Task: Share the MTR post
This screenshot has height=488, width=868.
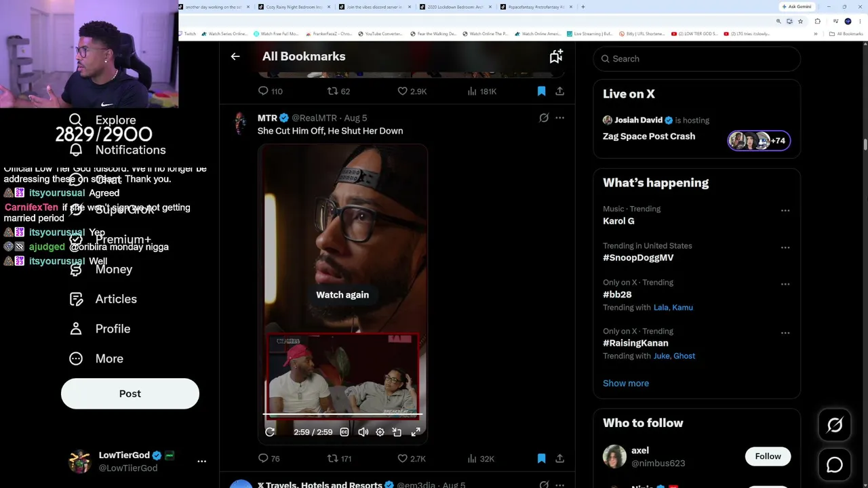Action: click(559, 458)
